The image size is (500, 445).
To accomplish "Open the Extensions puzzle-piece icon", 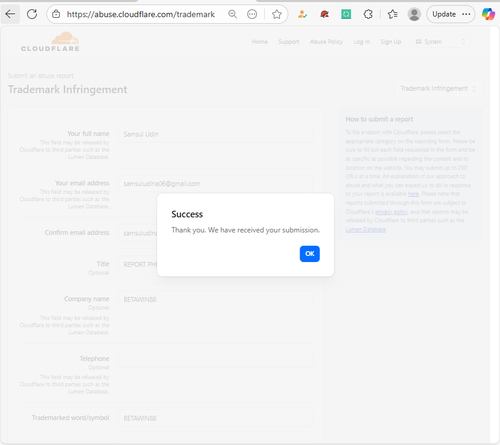I will pos(368,14).
